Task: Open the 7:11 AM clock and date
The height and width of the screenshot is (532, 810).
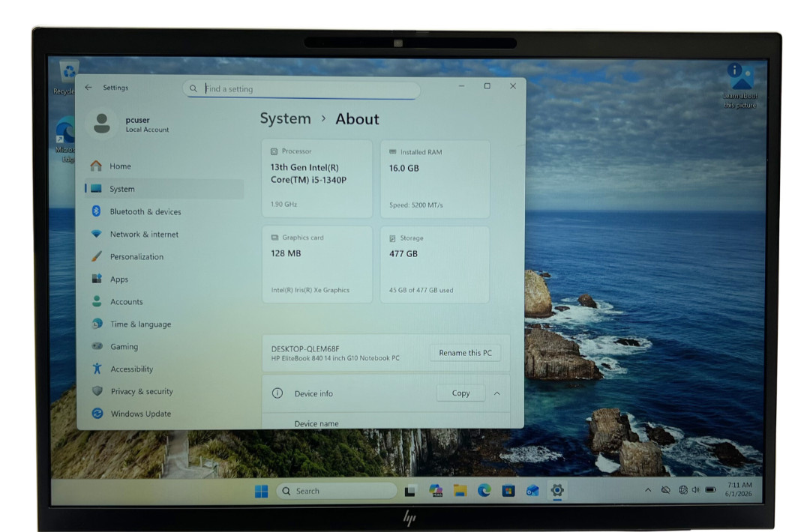Action: (739, 489)
